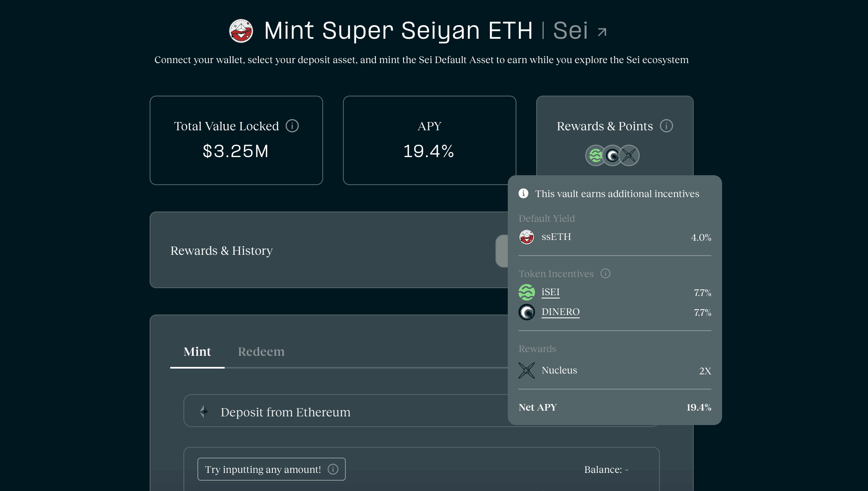Viewport: 868px width, 491px height.
Task: Switch to the Mint tab
Action: click(x=197, y=352)
